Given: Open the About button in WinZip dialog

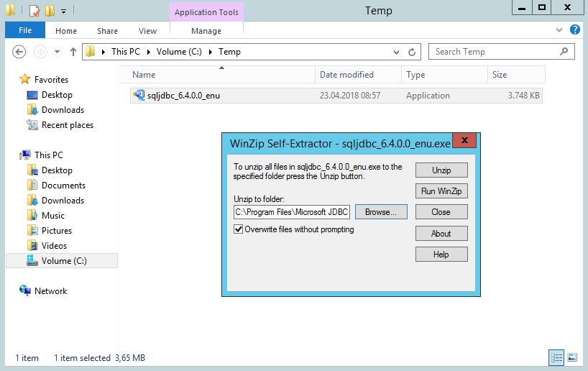Looking at the screenshot, I should (441, 234).
